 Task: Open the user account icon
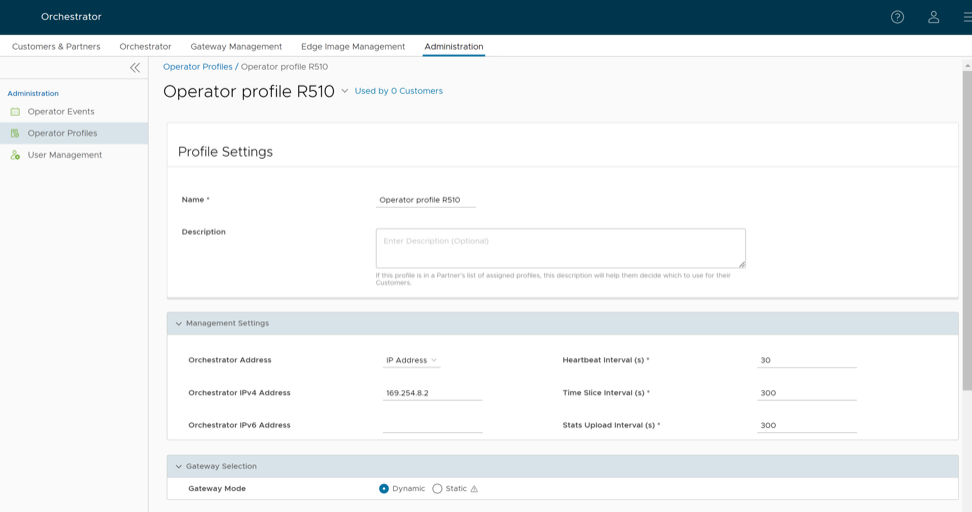pos(933,17)
